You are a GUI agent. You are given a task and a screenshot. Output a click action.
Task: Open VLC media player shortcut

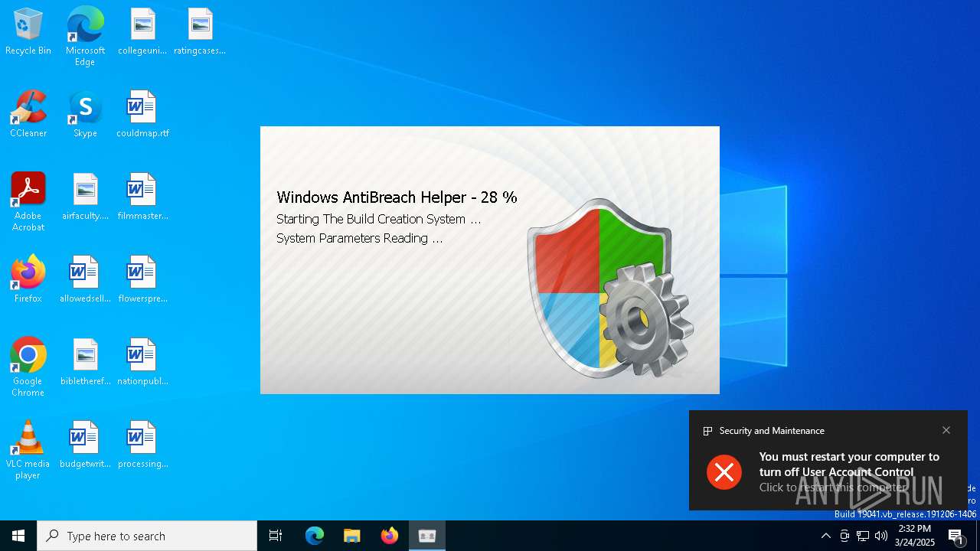tap(28, 450)
